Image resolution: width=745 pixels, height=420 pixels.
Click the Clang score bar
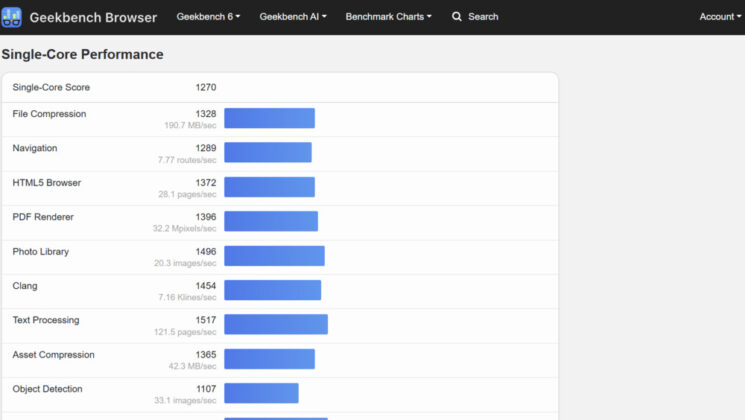tap(273, 290)
